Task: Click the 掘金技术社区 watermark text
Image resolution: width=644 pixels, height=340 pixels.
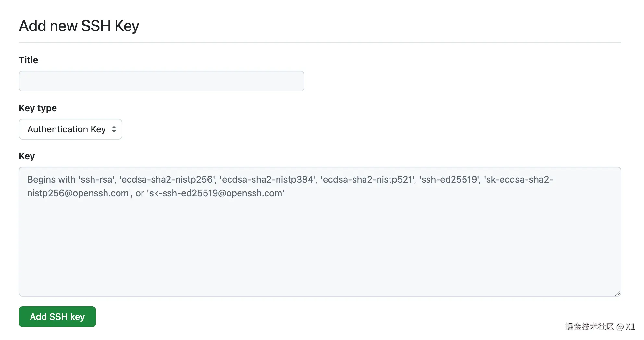Action: (x=589, y=327)
